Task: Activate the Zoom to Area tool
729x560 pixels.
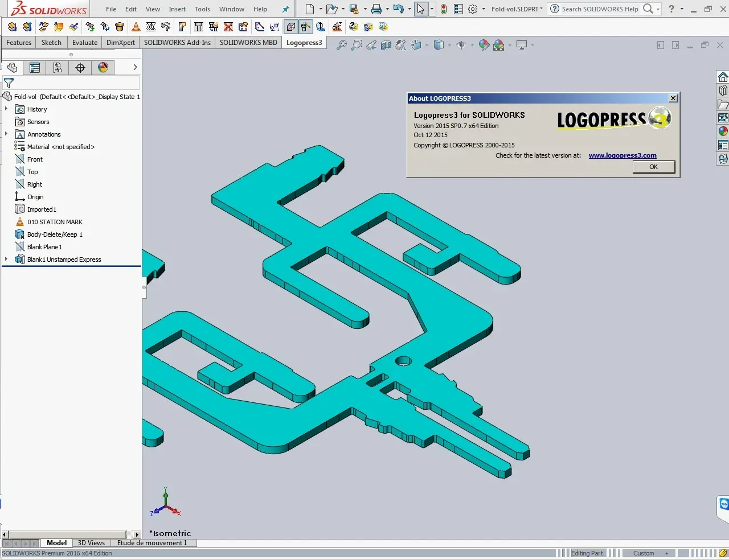Action: pos(356,45)
